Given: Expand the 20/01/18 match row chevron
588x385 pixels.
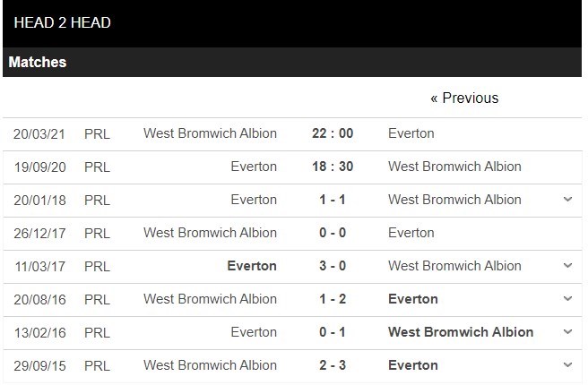Looking at the screenshot, I should [x=567, y=200].
